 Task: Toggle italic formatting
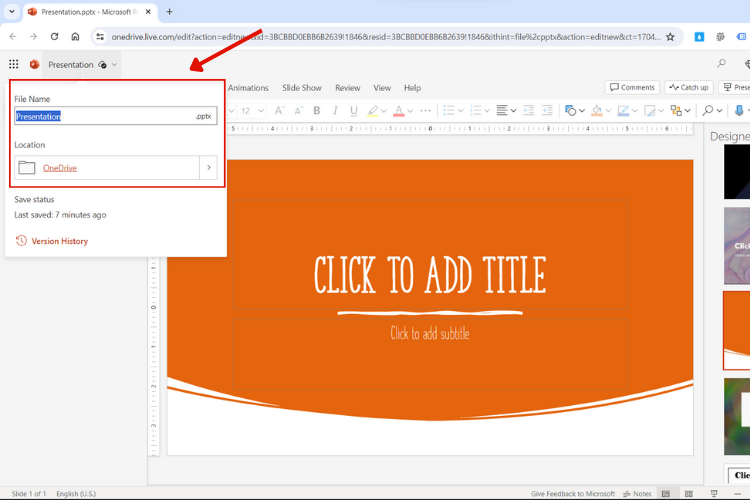[x=335, y=111]
